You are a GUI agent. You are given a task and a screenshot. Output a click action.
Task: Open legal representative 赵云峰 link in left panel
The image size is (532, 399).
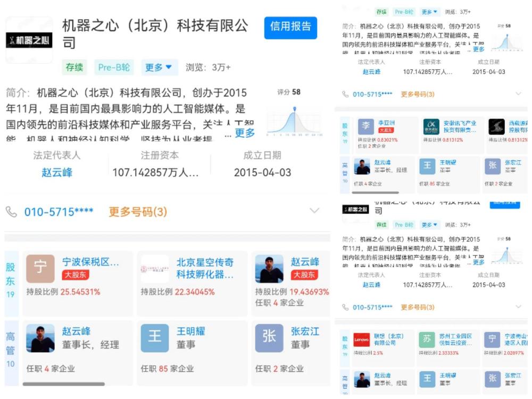[57, 172]
